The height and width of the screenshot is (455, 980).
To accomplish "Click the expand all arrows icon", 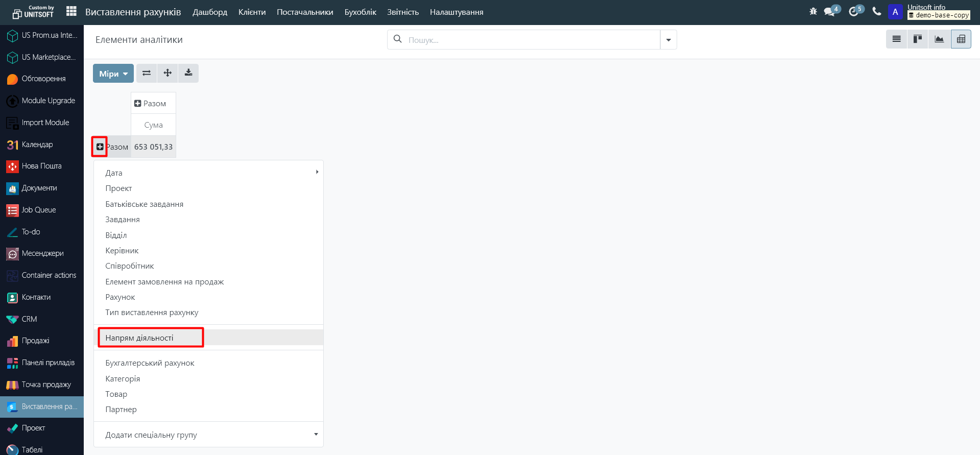I will [168, 73].
